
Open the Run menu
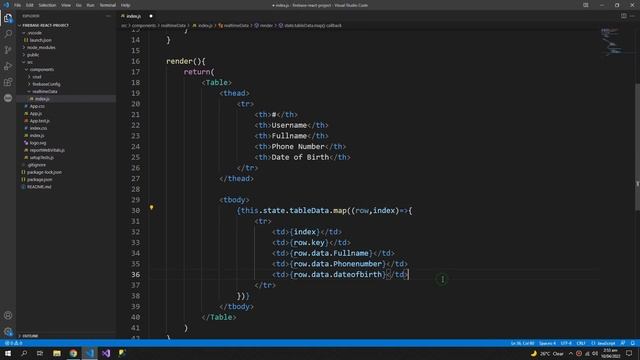90,5
